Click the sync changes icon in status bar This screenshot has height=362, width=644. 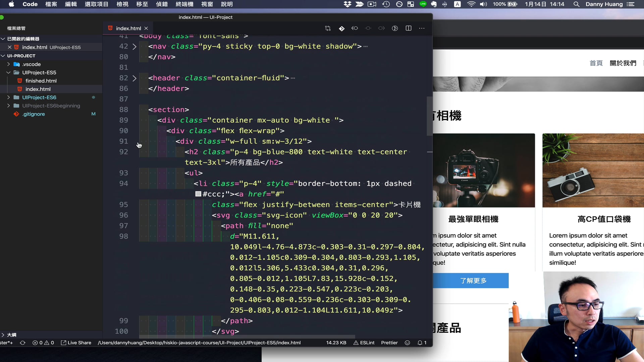[22, 343]
